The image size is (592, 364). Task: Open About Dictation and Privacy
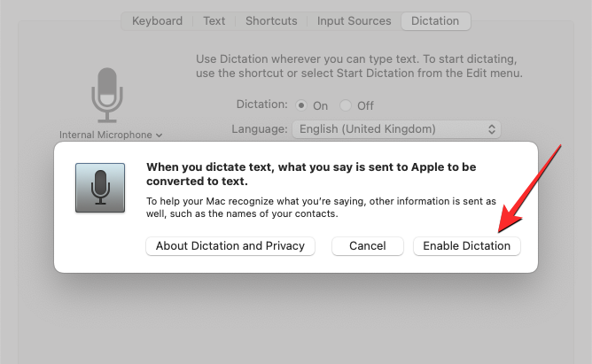pos(230,246)
